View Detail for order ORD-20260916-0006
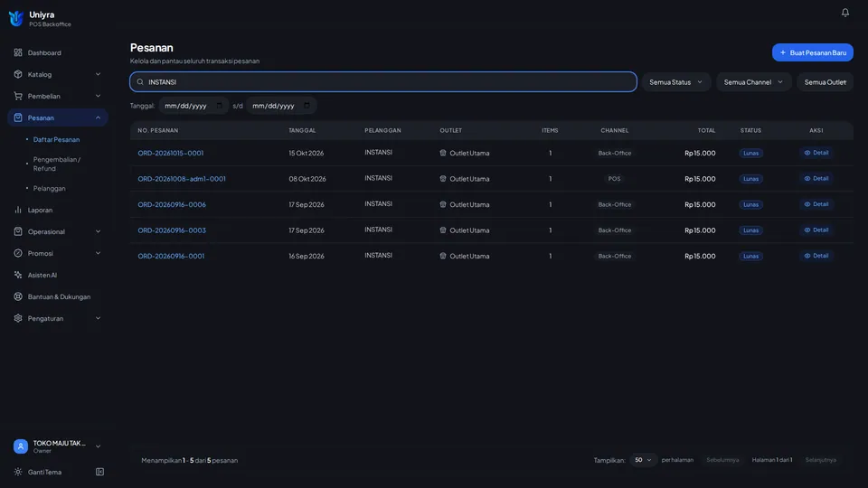The image size is (868, 488). [x=816, y=204]
